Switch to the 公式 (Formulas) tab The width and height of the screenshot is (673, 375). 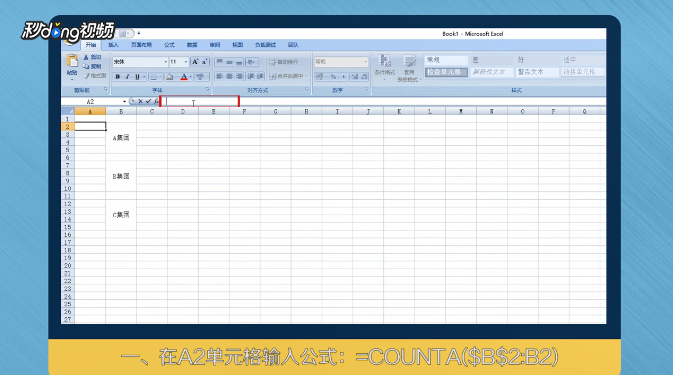(169, 45)
